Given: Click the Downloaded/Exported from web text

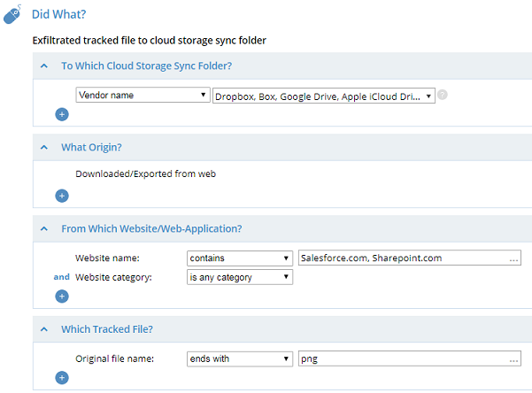Looking at the screenshot, I should click(145, 173).
